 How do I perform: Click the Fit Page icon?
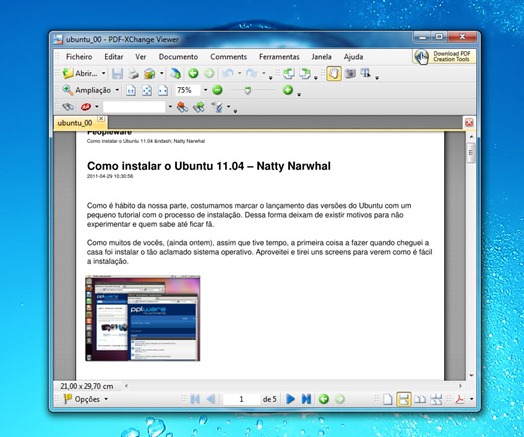coord(147,90)
